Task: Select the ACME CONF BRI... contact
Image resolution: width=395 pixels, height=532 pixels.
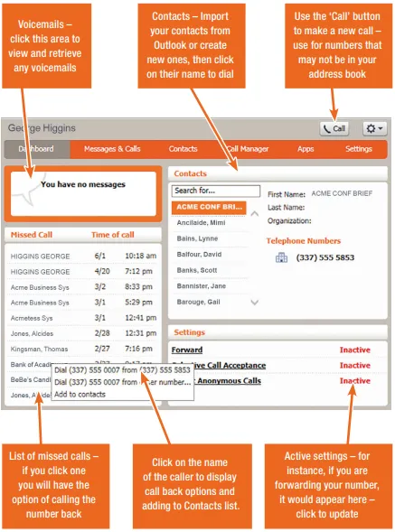Action: 209,207
